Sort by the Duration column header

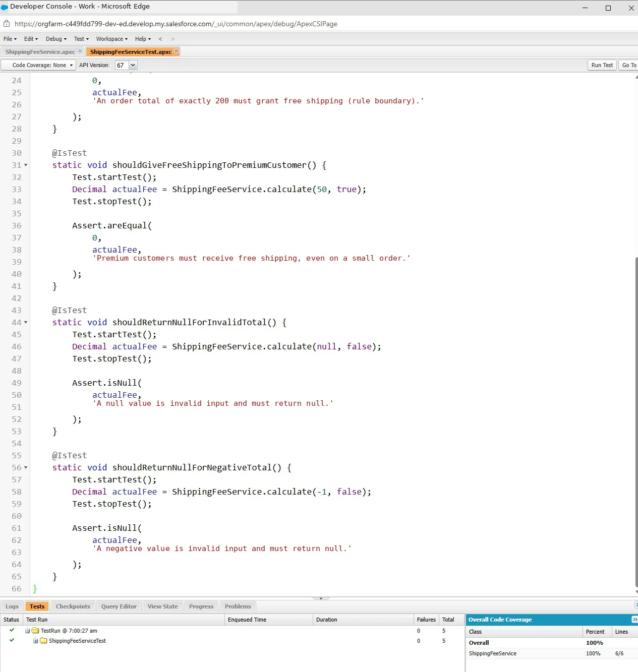(x=363, y=620)
